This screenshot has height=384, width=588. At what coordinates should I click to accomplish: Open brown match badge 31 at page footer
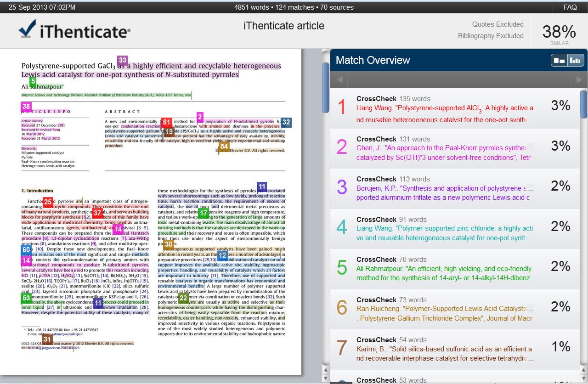(x=47, y=339)
